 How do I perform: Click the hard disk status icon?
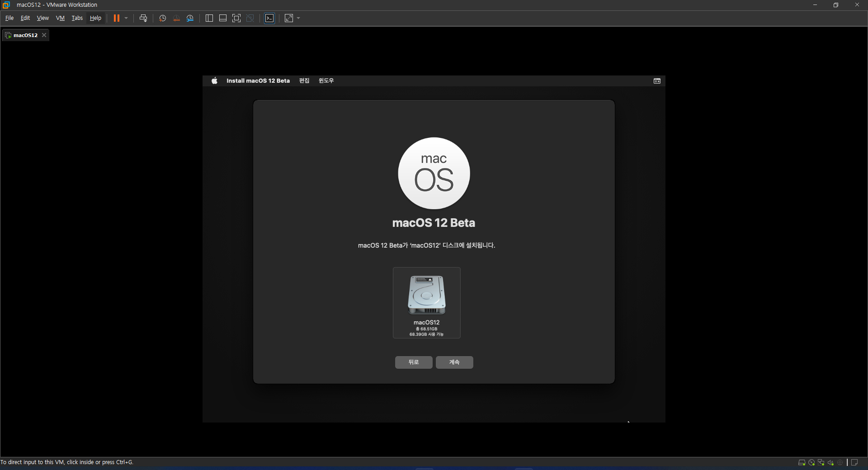802,463
